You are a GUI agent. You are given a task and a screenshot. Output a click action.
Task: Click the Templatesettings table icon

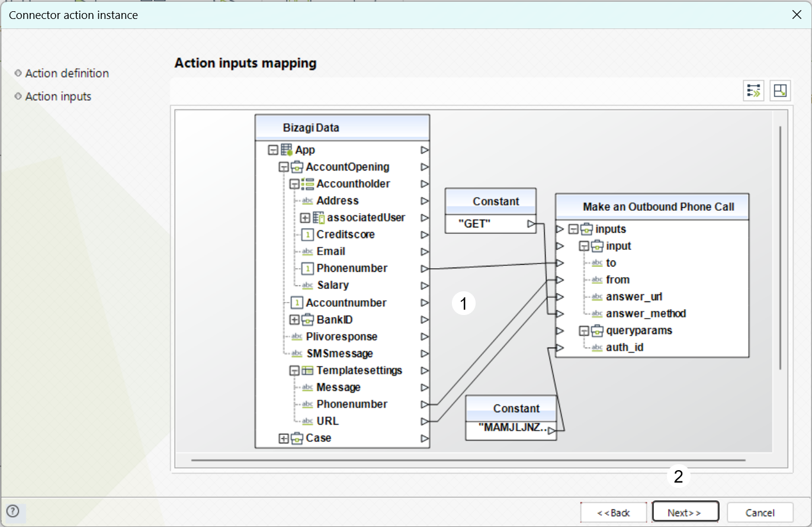pyautogui.click(x=308, y=371)
